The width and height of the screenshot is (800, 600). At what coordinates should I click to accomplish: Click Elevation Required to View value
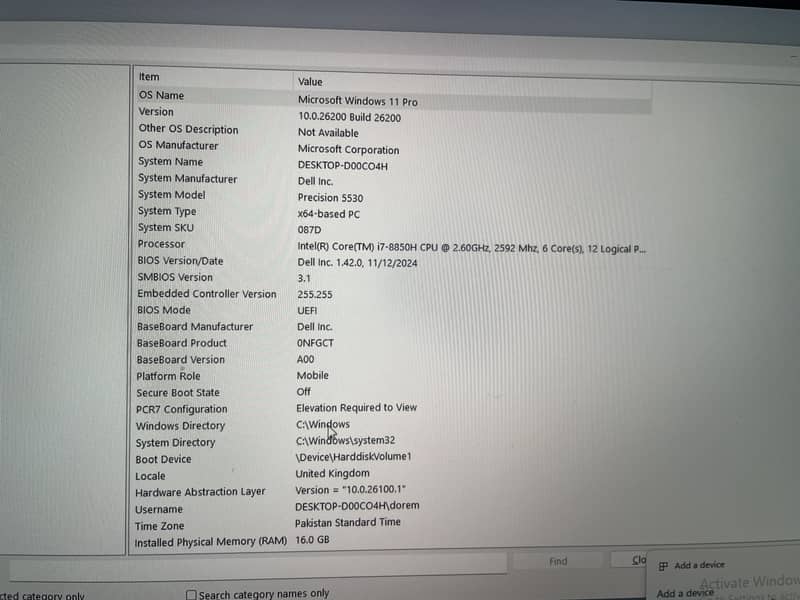tap(357, 408)
